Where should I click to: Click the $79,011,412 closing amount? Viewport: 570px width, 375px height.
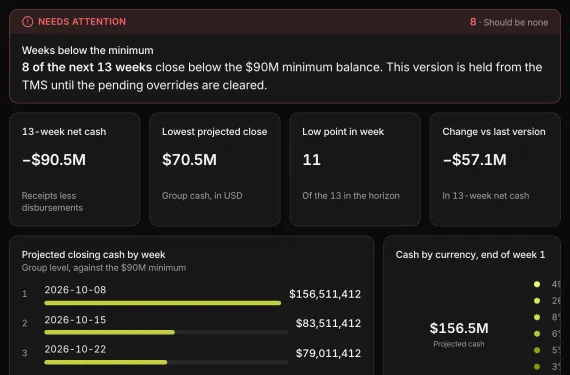(x=328, y=353)
